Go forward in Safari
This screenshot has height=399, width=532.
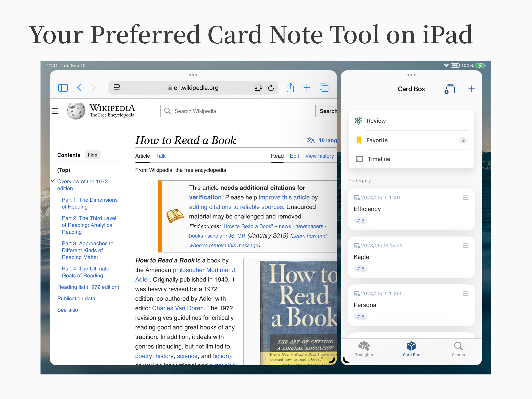coord(94,88)
